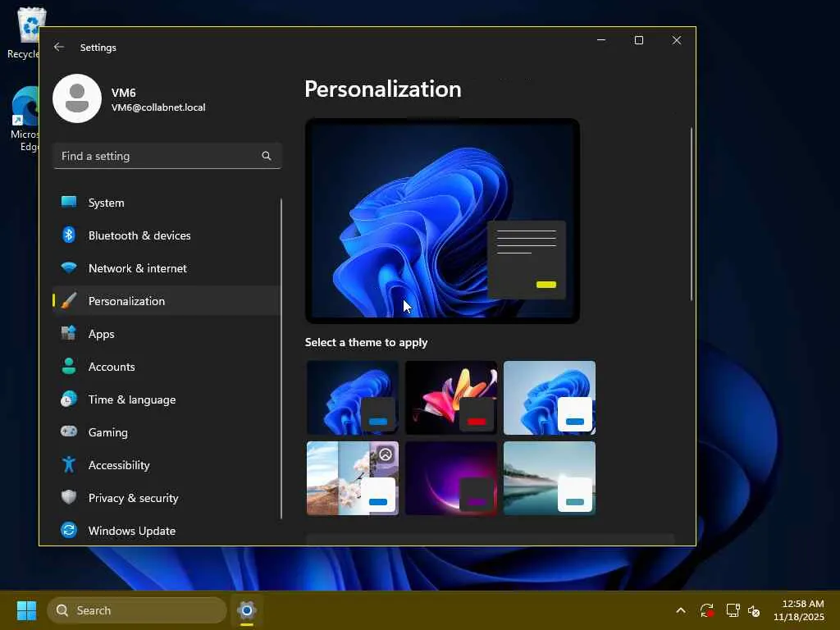Click the VM6 user avatar picture
Image resolution: width=840 pixels, height=630 pixels.
tap(77, 98)
